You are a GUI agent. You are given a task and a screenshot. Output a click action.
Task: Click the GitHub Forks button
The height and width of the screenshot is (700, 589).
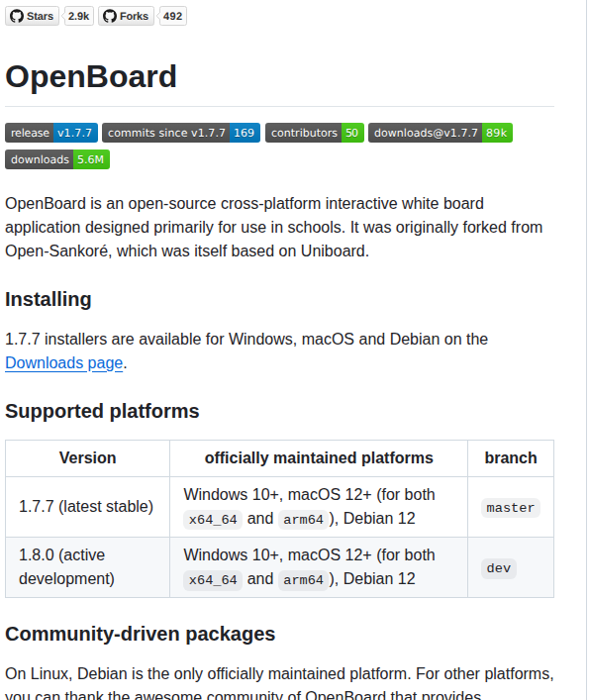click(127, 16)
